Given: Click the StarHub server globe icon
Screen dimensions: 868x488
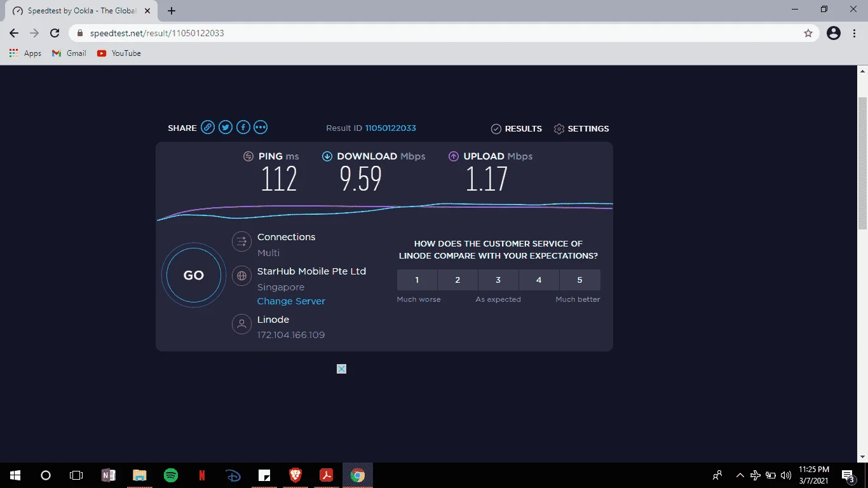Looking at the screenshot, I should coord(241,276).
